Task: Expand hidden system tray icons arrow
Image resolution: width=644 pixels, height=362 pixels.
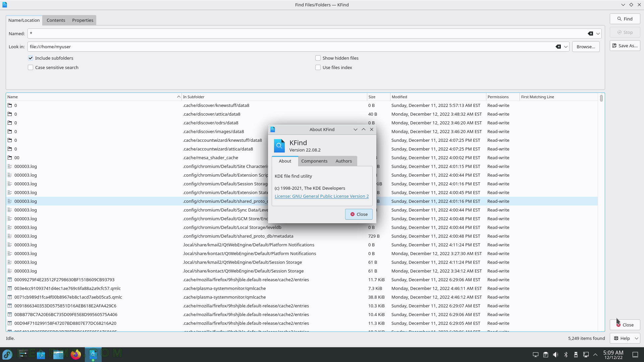Action: pyautogui.click(x=595, y=355)
